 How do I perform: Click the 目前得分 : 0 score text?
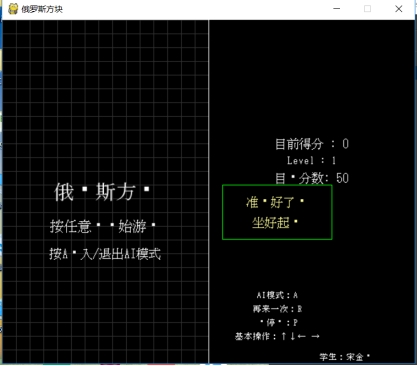click(312, 144)
